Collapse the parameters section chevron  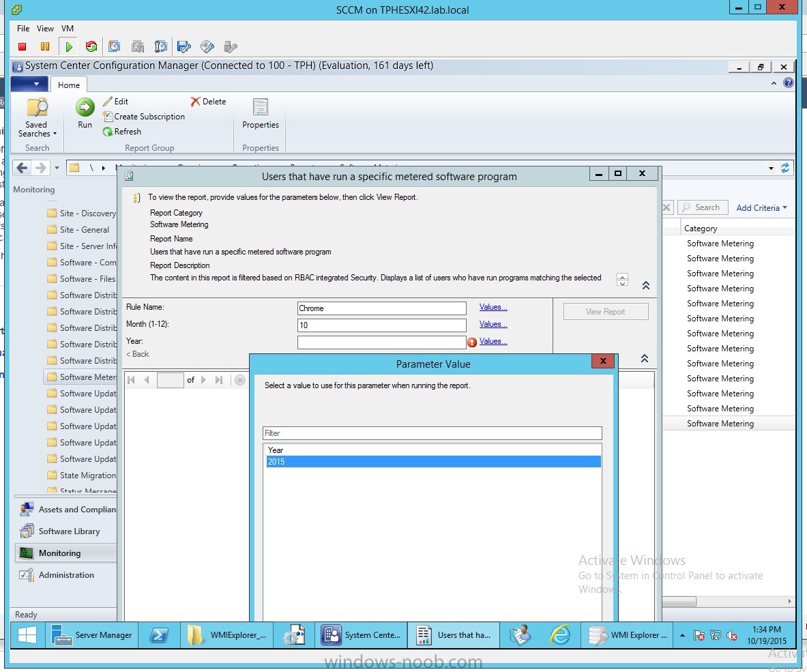(645, 358)
